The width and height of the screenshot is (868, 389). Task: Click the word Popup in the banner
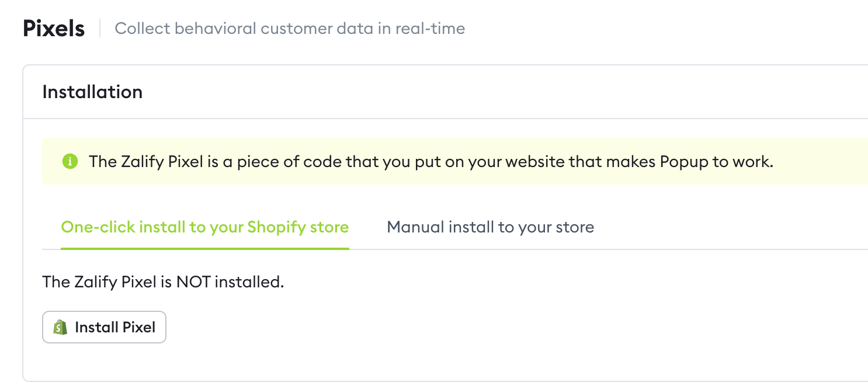pyautogui.click(x=681, y=161)
